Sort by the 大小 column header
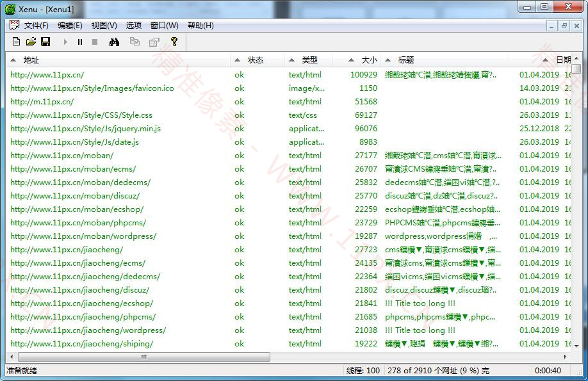The height and width of the screenshot is (381, 588). (x=357, y=60)
